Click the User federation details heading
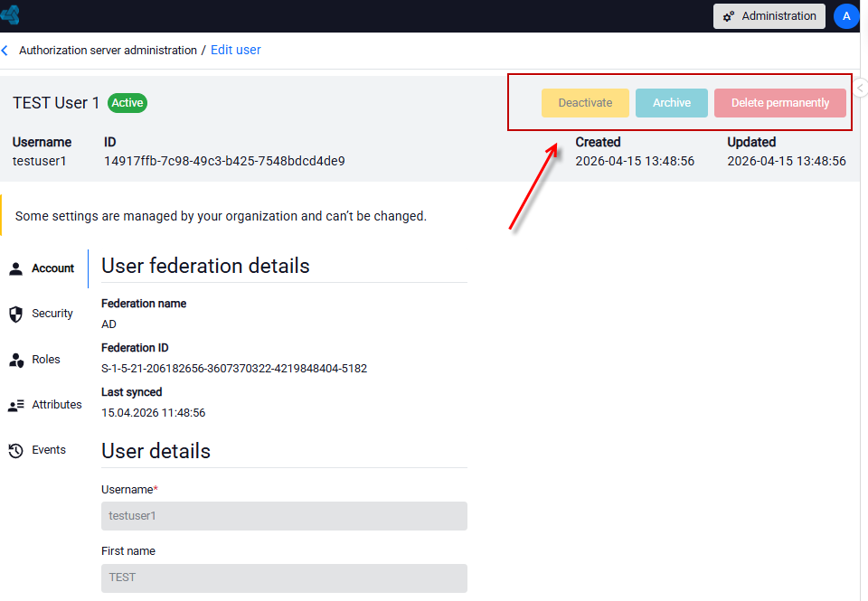 point(205,267)
